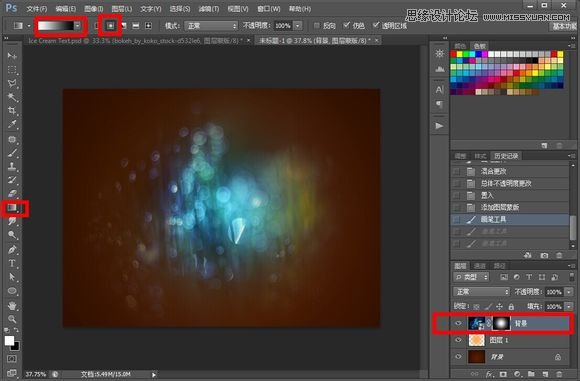Choose the reflected gradient style

(136, 26)
